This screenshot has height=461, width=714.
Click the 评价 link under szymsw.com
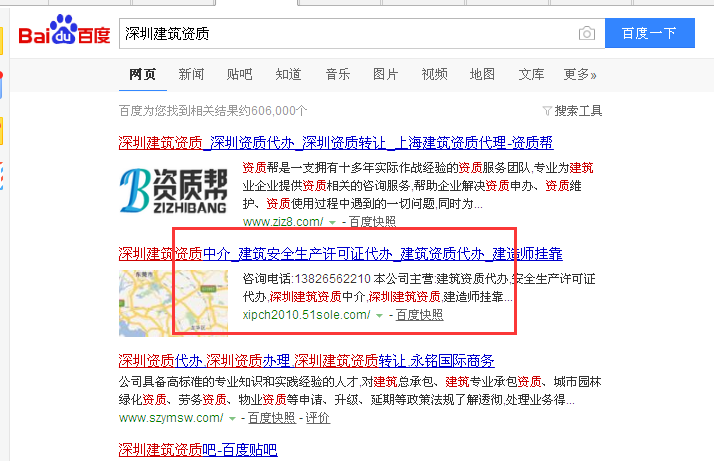pyautogui.click(x=317, y=418)
